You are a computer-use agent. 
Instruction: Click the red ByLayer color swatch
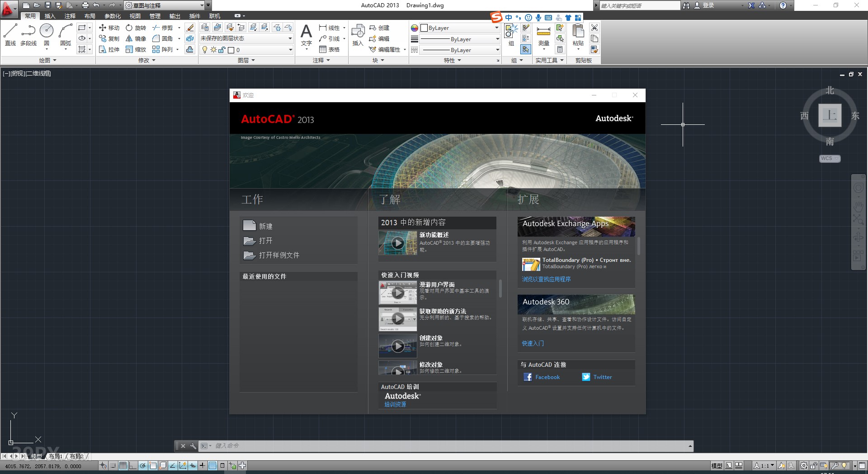click(x=414, y=28)
